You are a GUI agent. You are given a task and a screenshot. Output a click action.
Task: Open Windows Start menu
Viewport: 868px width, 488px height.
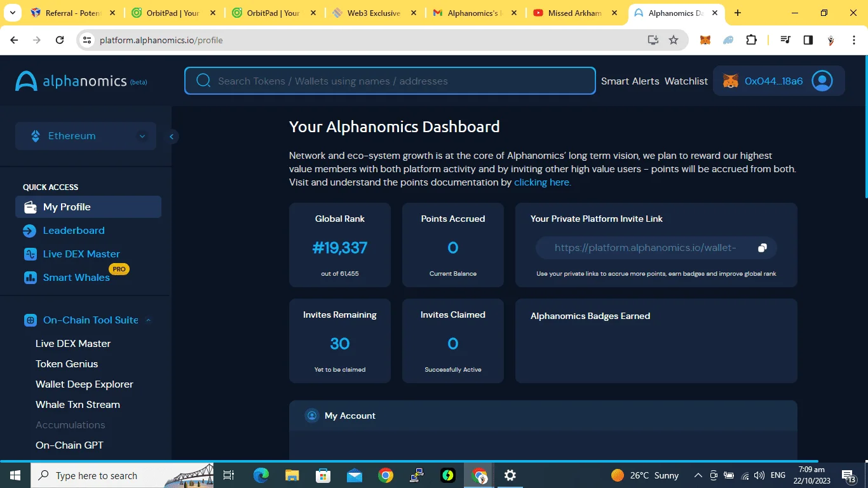(15, 475)
